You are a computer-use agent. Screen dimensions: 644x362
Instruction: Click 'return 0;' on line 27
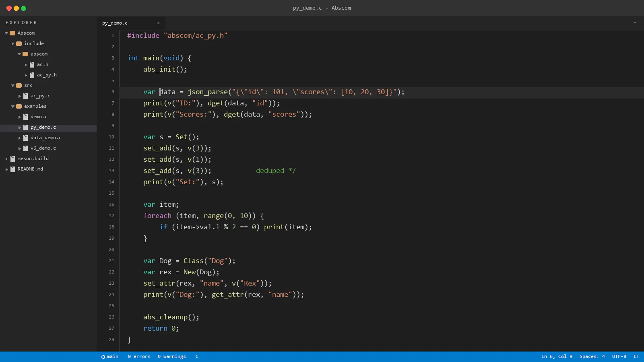[161, 328]
